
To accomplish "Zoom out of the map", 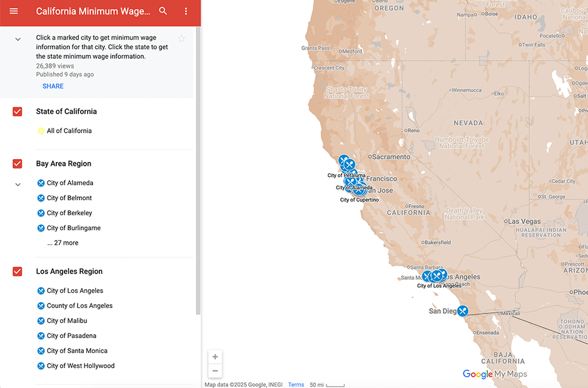I will [x=215, y=370].
